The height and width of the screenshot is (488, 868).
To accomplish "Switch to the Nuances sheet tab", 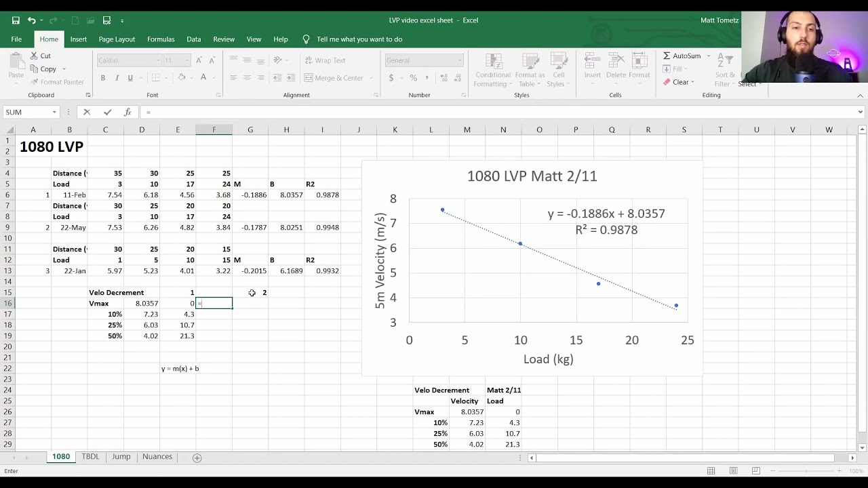I will [157, 457].
